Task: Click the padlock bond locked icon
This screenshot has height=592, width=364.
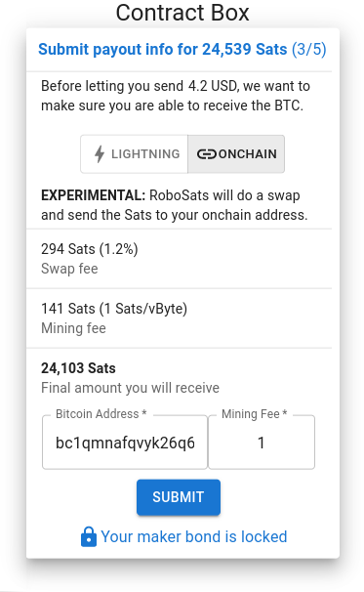Action: [89, 536]
